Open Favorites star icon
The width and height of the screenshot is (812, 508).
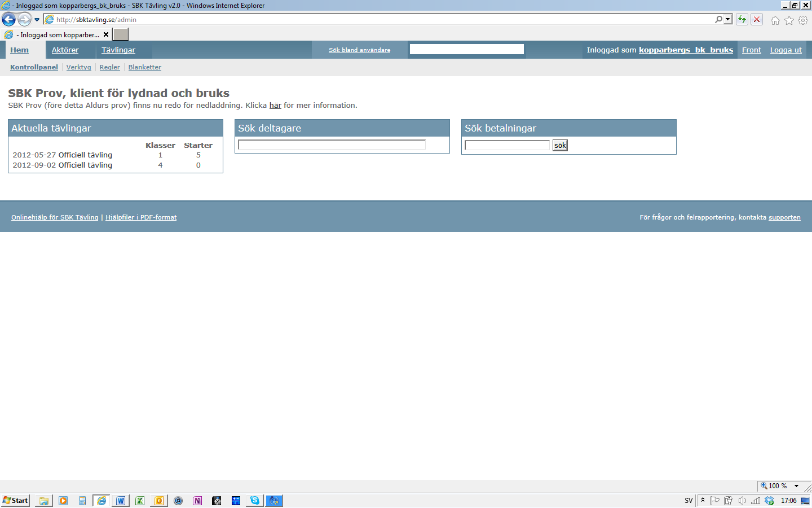pos(789,20)
